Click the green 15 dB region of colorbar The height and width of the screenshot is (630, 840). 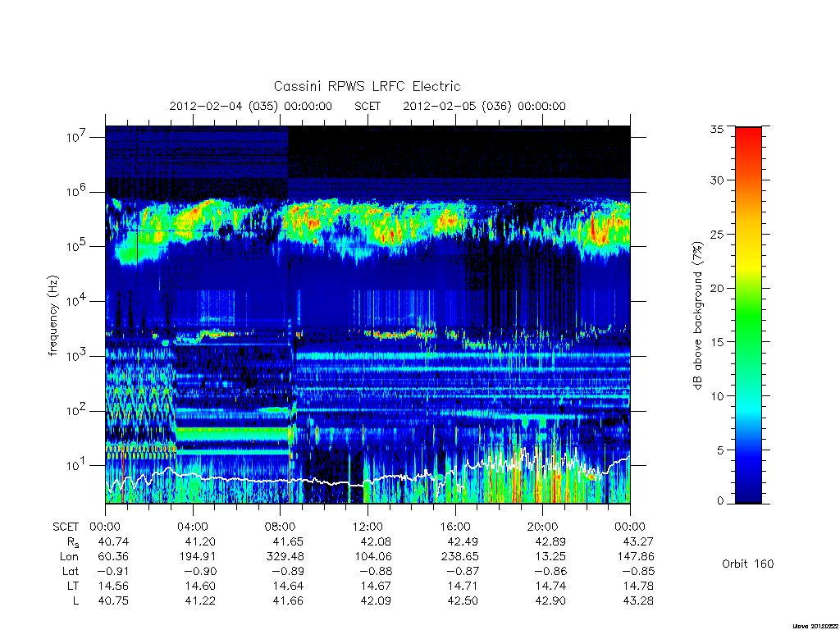coord(748,341)
